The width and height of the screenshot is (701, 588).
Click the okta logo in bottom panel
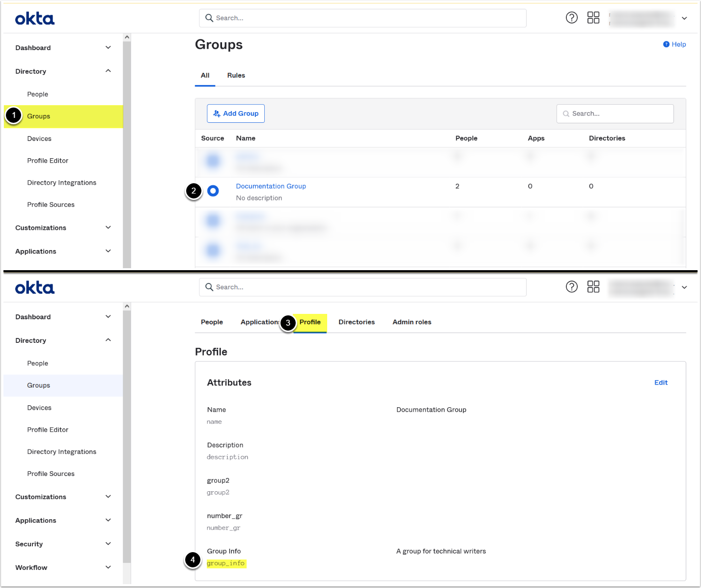[35, 288]
